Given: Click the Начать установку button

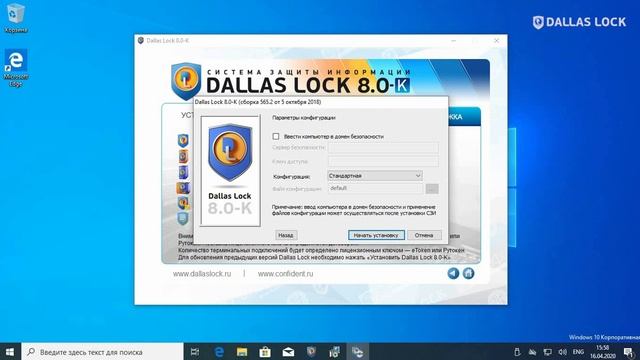Looking at the screenshot, I should point(376,235).
